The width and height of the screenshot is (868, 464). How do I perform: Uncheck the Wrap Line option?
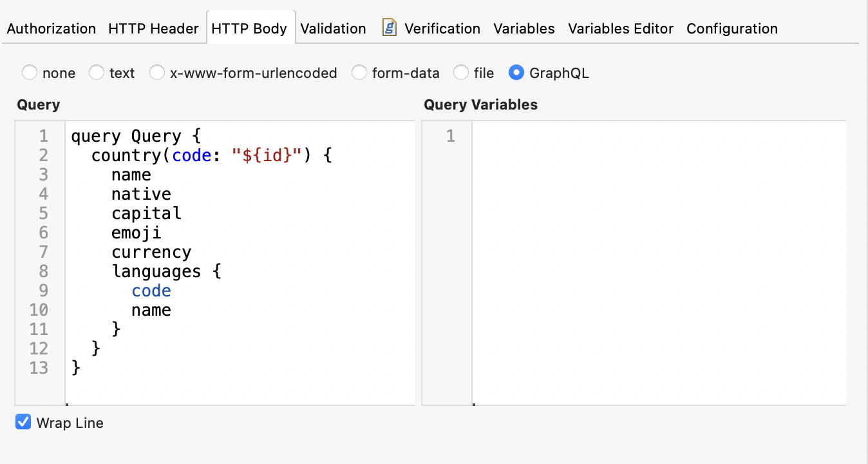point(23,421)
